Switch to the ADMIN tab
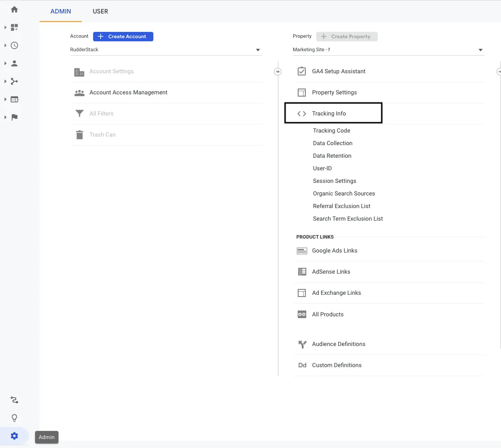 coord(61,11)
